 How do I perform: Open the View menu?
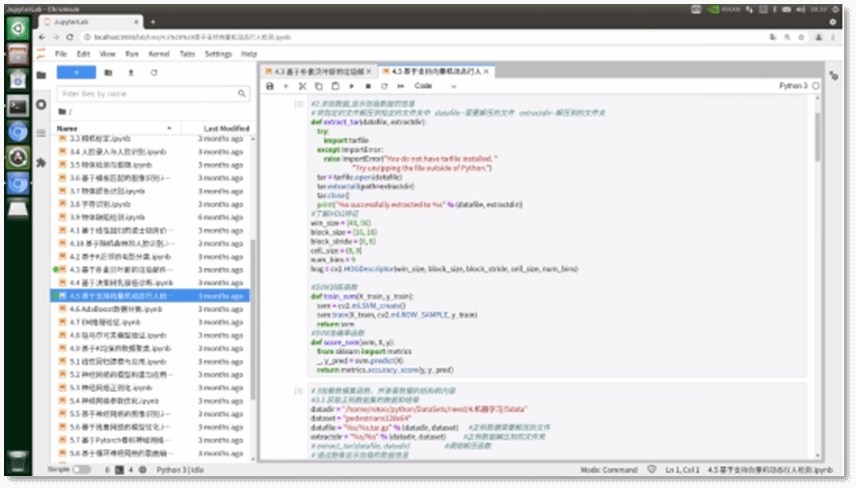click(108, 54)
